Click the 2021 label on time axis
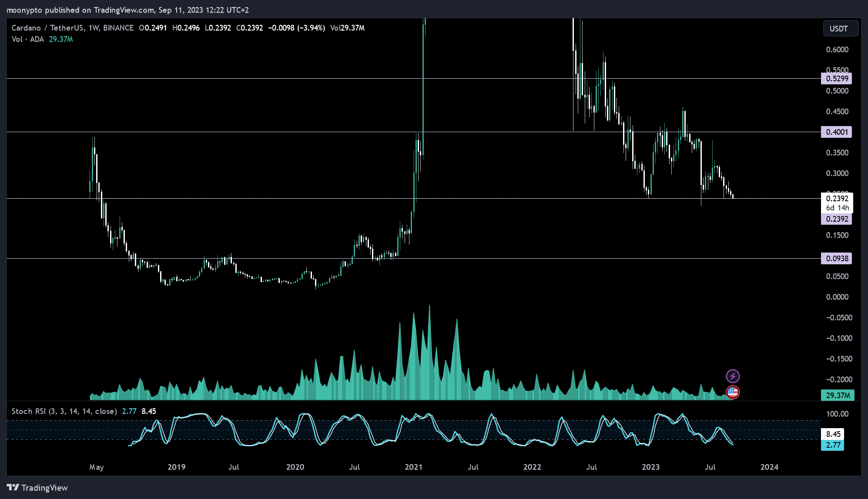The height and width of the screenshot is (499, 868). pos(413,467)
